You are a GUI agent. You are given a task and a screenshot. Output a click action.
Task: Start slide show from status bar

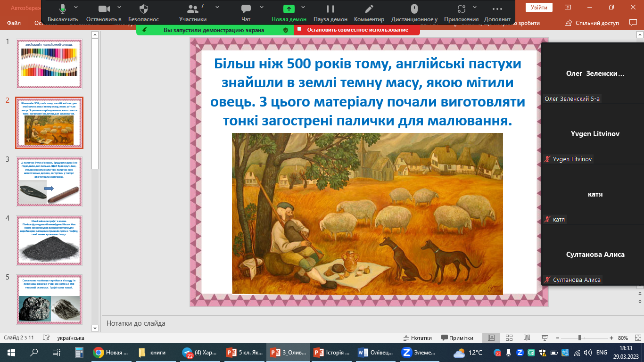pyautogui.click(x=545, y=338)
